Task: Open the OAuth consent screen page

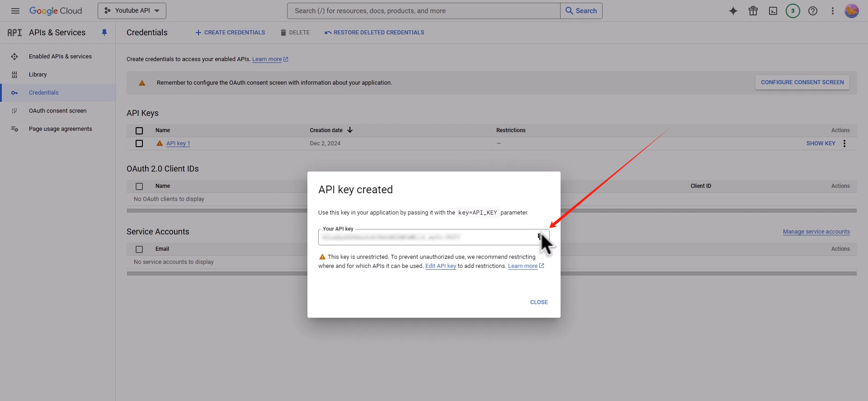Action: click(x=57, y=111)
